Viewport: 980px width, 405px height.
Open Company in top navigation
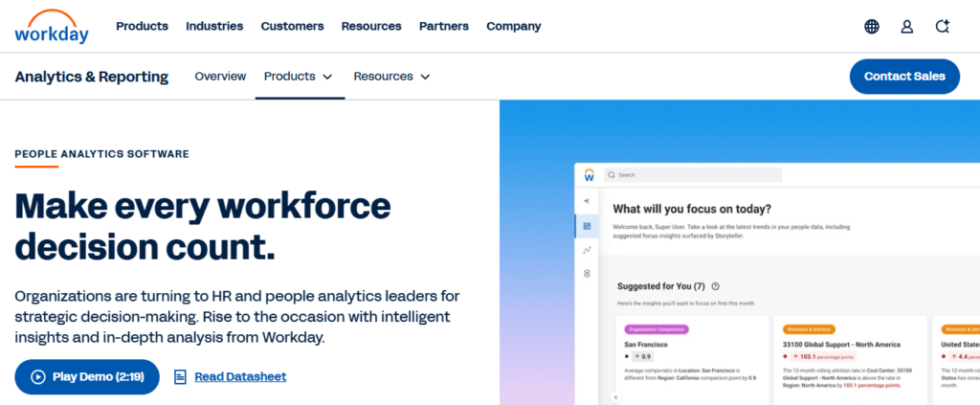514,26
